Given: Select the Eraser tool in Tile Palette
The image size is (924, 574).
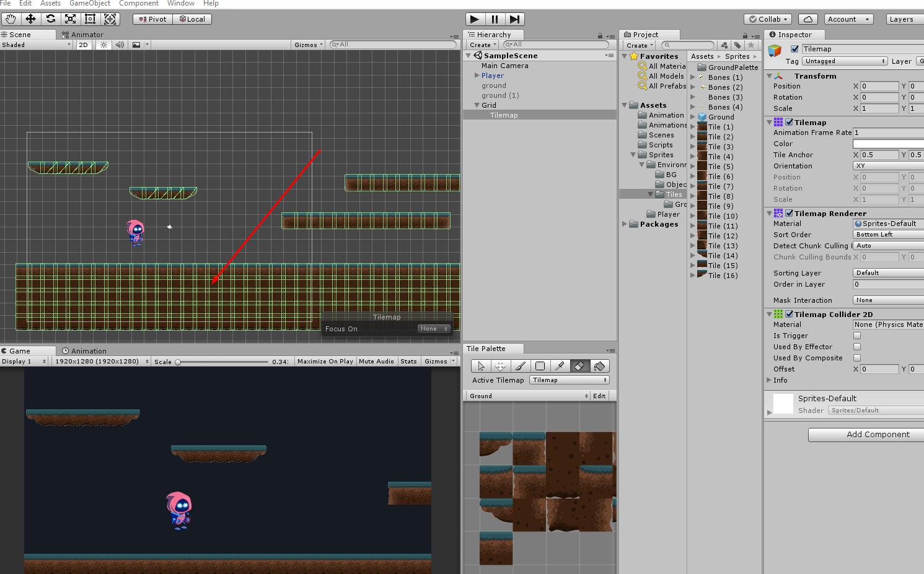Looking at the screenshot, I should pos(579,366).
